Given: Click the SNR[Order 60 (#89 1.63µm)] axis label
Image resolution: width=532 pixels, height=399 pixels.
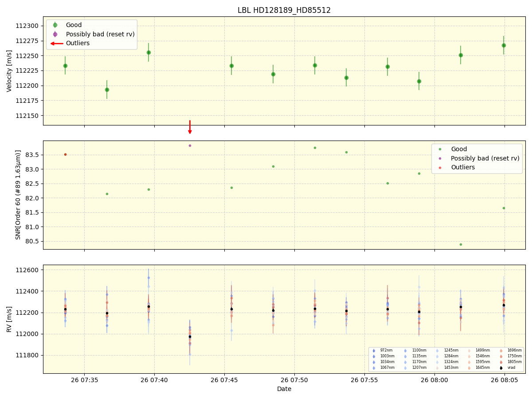Looking at the screenshot, I should pos(18,195).
